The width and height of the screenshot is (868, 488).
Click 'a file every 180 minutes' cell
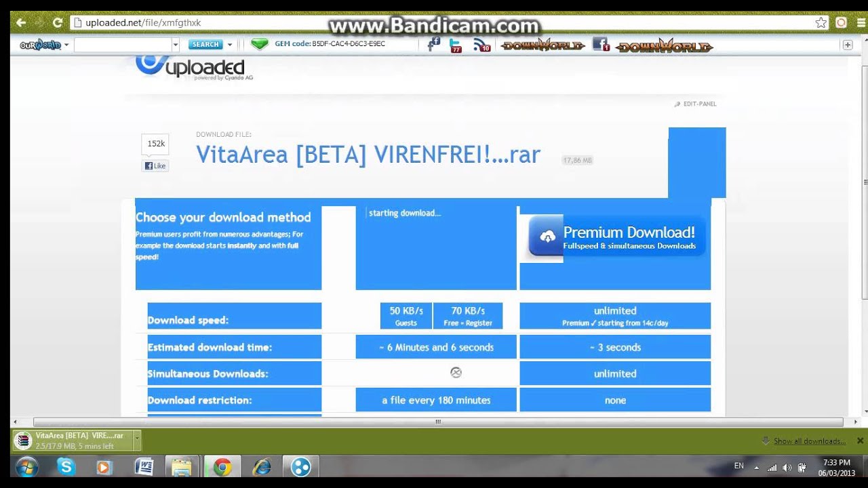pyautogui.click(x=436, y=400)
